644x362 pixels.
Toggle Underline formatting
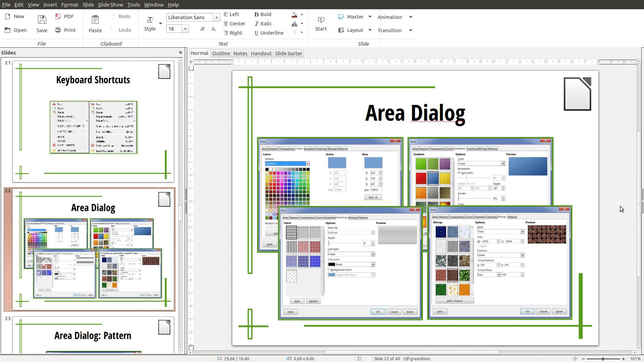pyautogui.click(x=269, y=33)
